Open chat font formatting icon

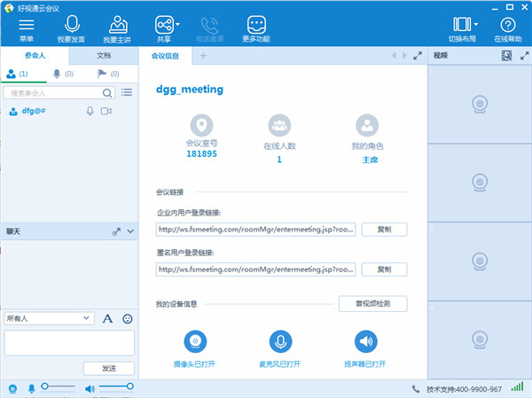click(107, 318)
